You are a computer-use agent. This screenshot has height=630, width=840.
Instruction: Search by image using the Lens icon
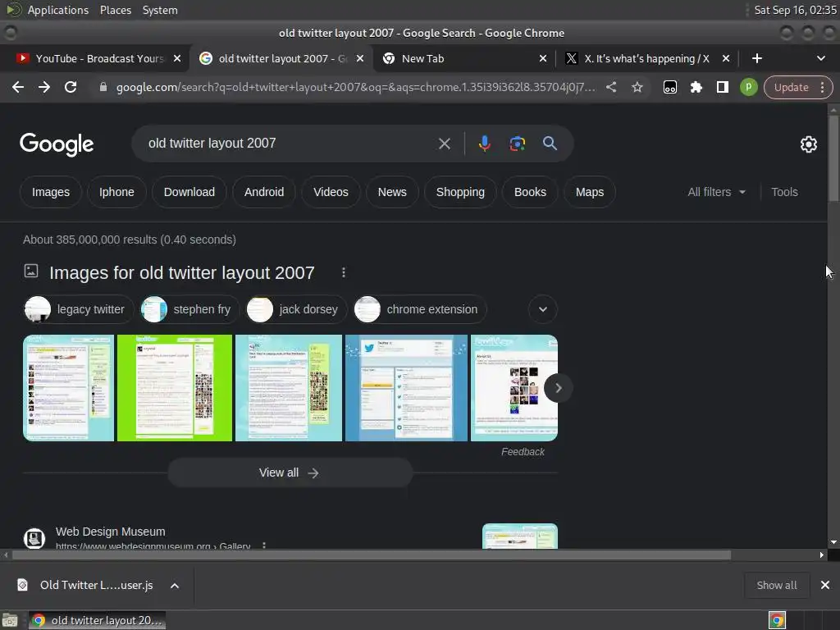517,144
